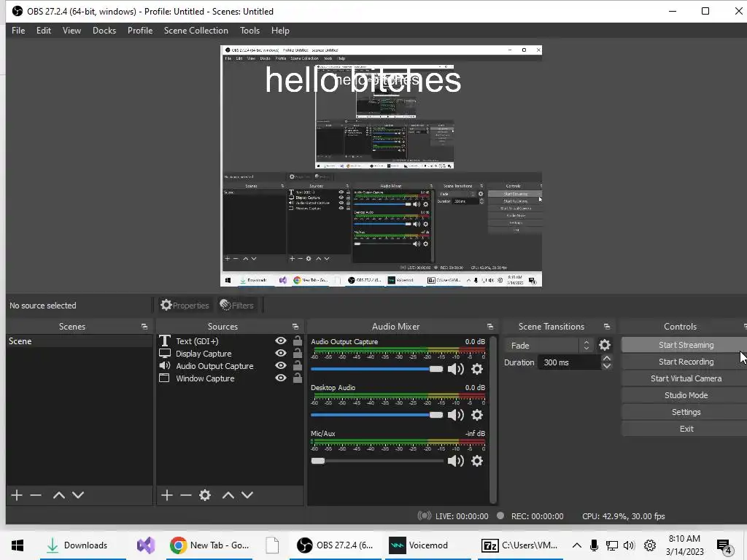Move source down in Sources panel
This screenshot has width=747, height=560.
coord(247,495)
